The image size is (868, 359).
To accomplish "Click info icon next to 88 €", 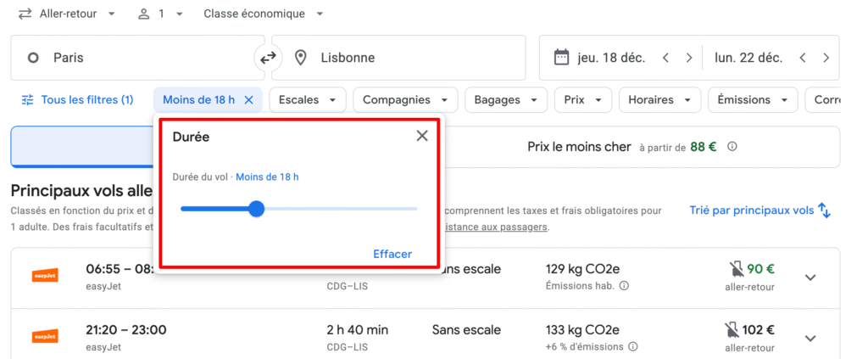I will 732,147.
